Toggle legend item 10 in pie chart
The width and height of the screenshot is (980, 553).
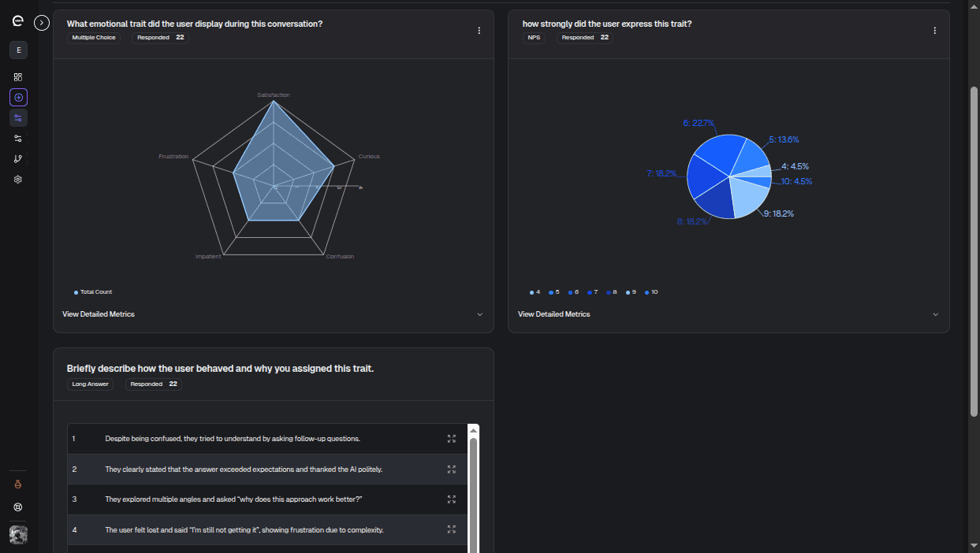point(651,292)
